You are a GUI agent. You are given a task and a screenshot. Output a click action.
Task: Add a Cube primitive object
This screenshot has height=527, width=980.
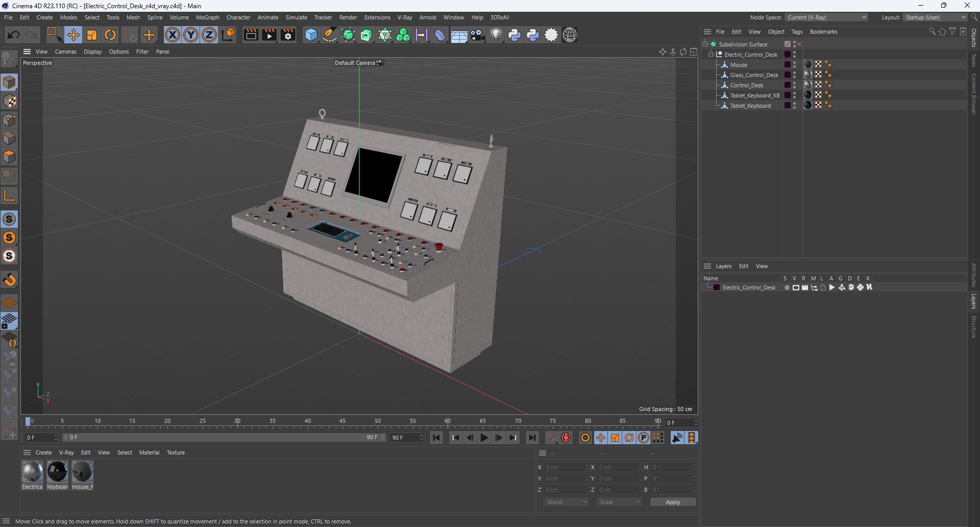click(311, 35)
